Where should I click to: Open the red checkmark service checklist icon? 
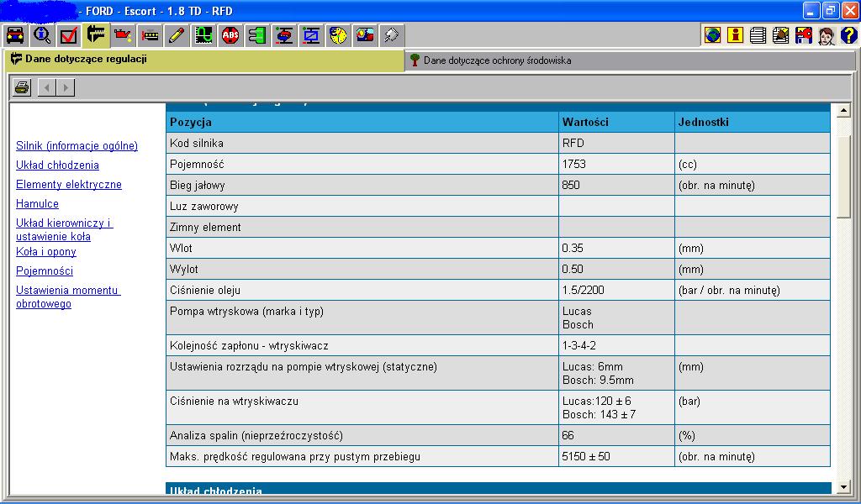pyautogui.click(x=69, y=35)
